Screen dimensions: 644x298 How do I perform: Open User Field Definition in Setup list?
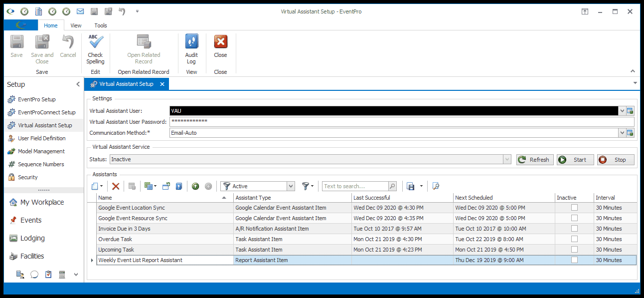coord(41,138)
